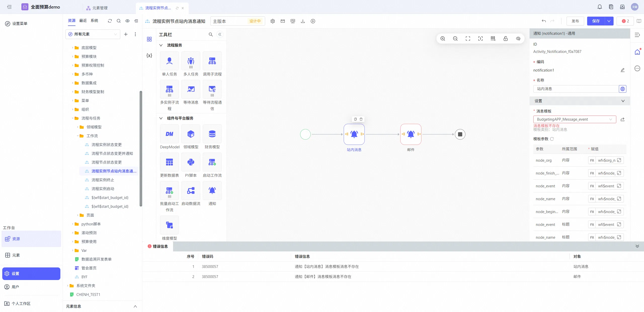Open FX value for node_org
Screen dimensions: 644x312
(592, 160)
